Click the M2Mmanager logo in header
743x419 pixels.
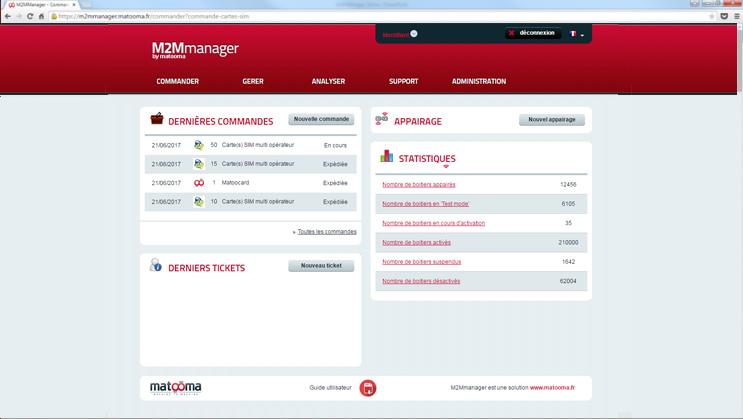coord(195,50)
